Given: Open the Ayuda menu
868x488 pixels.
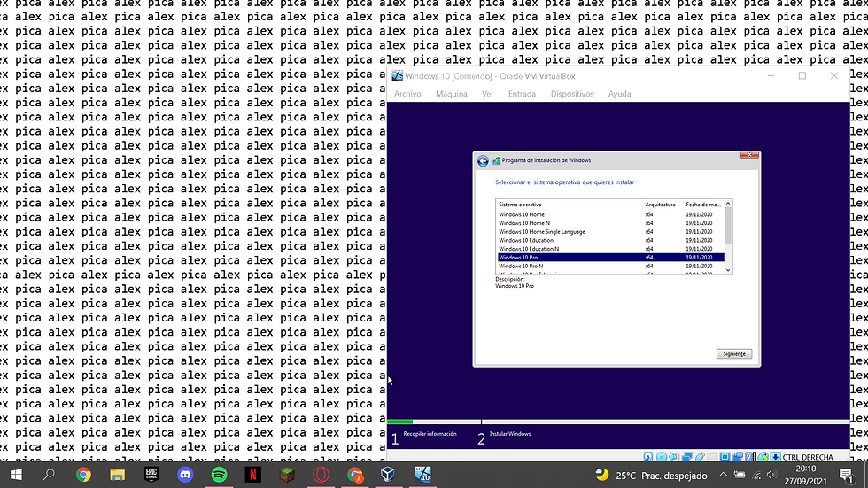Looking at the screenshot, I should click(x=619, y=94).
